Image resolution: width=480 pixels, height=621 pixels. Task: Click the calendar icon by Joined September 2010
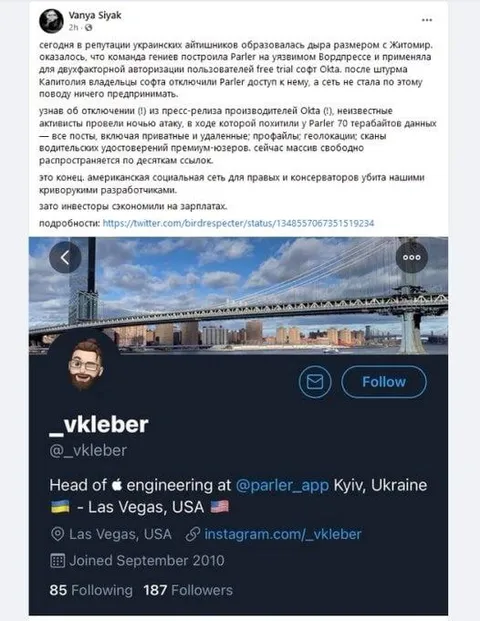tap(57, 561)
